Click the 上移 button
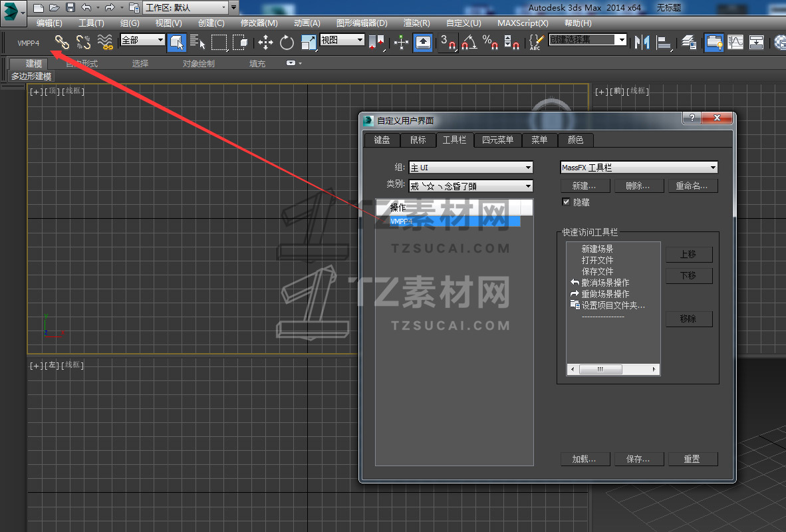This screenshot has height=532, width=786. [689, 255]
